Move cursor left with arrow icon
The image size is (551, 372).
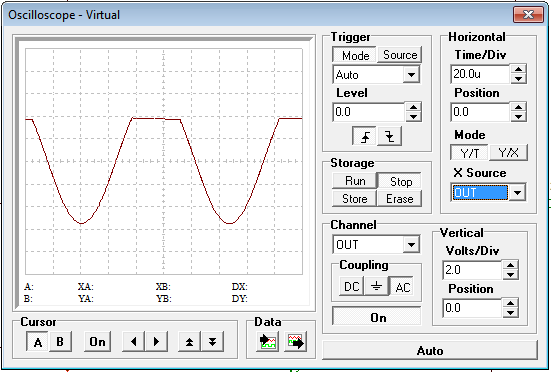(x=134, y=341)
